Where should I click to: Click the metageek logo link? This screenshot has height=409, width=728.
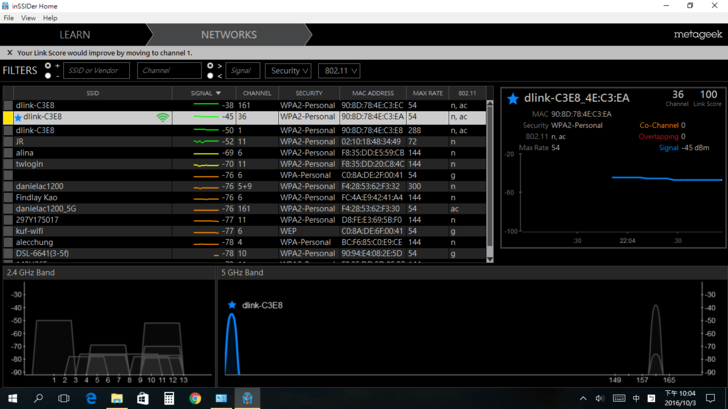[x=698, y=35]
